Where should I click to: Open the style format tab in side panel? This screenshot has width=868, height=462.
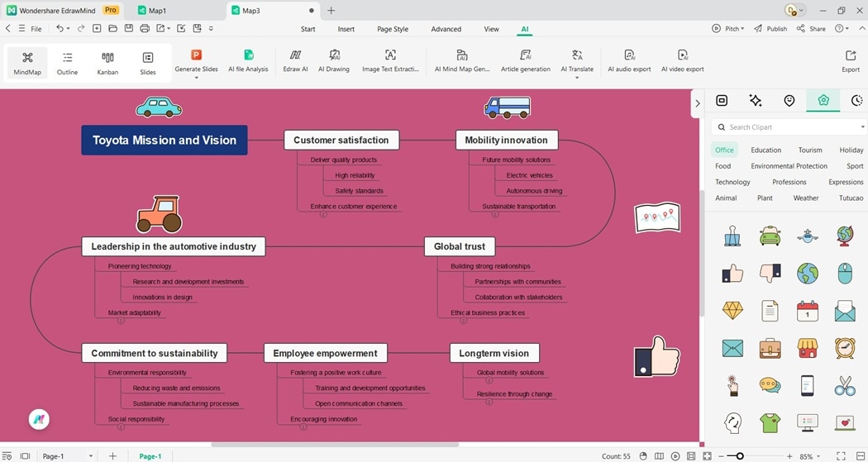[x=722, y=100]
